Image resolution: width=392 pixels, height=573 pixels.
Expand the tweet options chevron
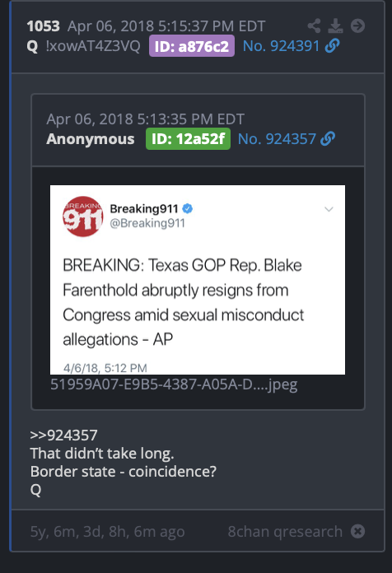coord(329,209)
